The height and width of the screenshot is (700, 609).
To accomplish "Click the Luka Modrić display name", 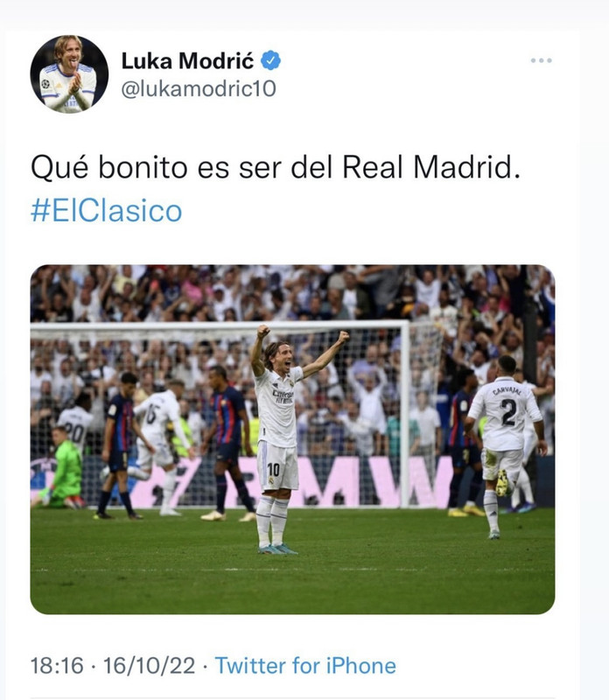I will coord(187,60).
